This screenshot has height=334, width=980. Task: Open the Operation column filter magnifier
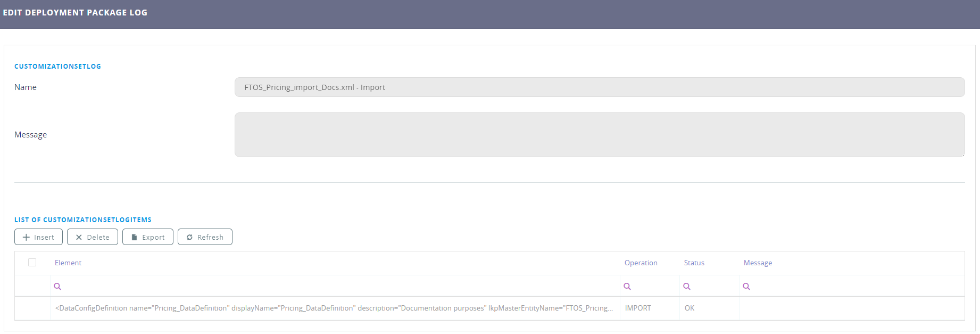click(x=627, y=287)
